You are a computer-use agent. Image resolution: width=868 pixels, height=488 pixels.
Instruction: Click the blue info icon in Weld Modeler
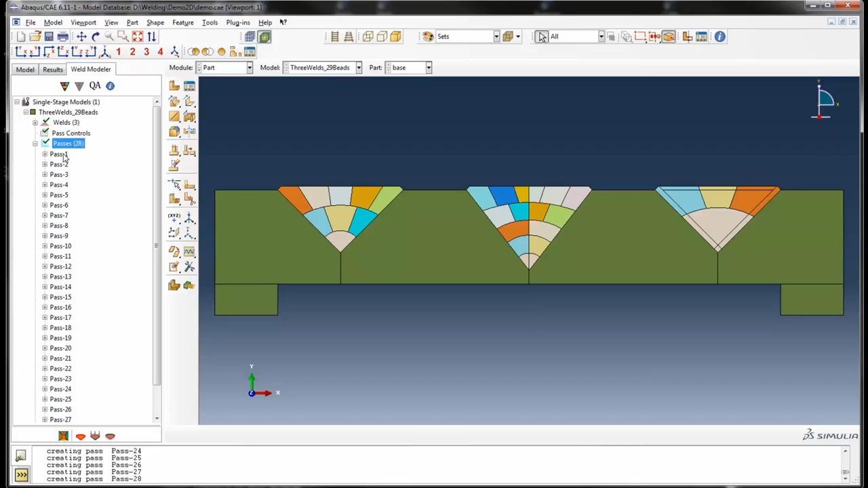point(110,85)
